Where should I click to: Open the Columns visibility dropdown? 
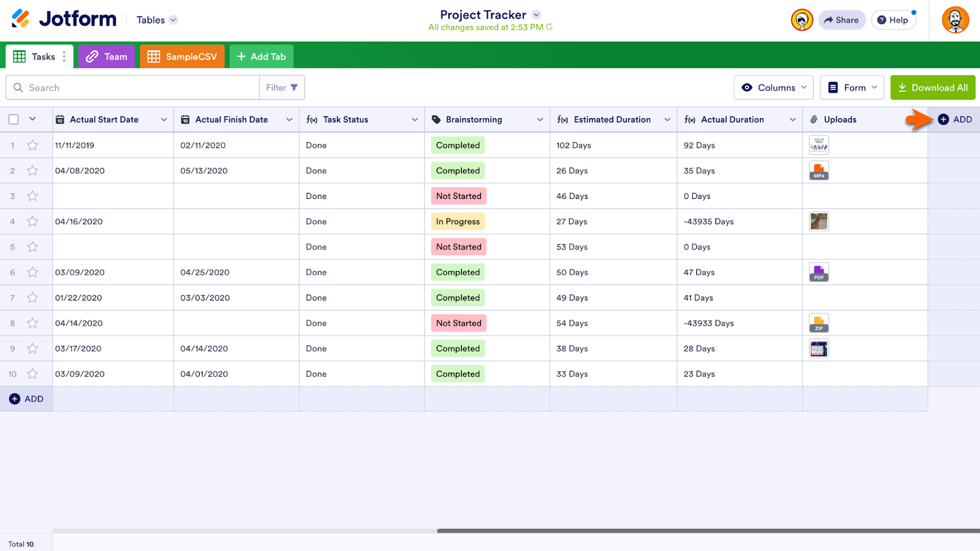pos(774,88)
